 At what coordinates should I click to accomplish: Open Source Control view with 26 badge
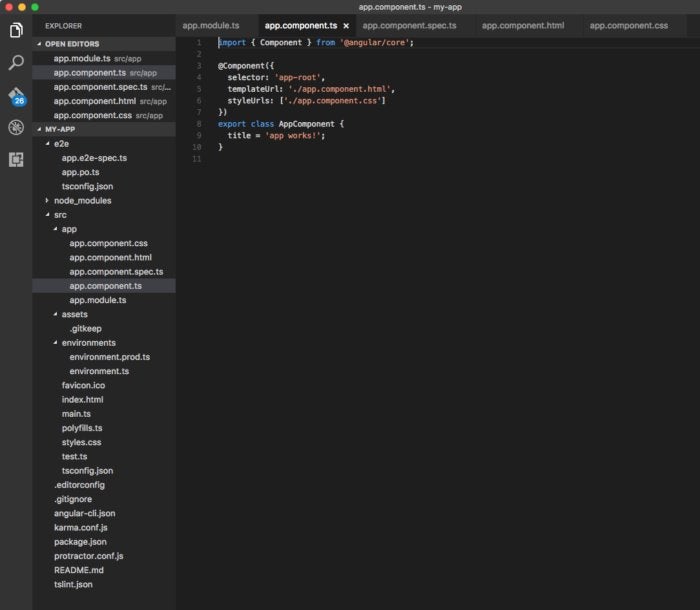click(17, 96)
